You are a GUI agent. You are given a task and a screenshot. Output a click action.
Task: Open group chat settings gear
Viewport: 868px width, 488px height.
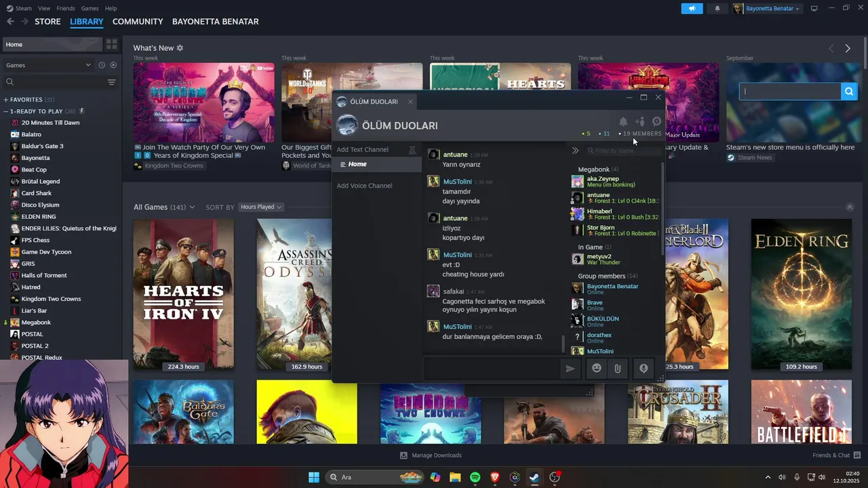click(x=656, y=122)
